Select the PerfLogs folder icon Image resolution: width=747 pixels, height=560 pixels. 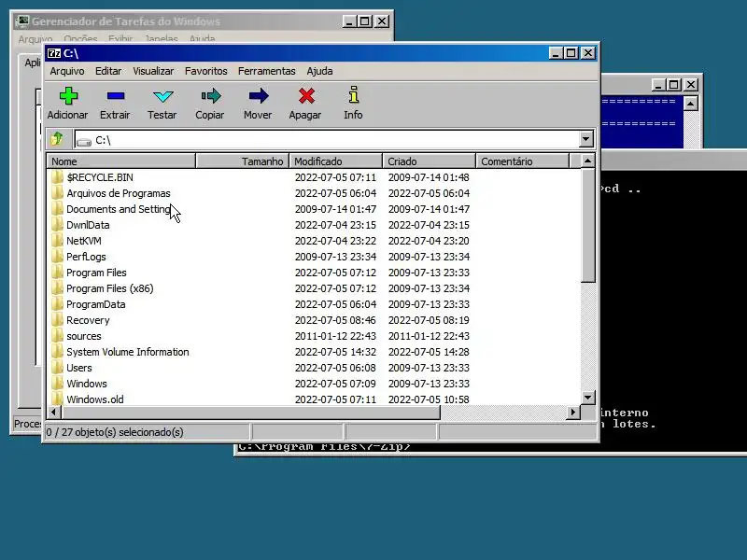click(57, 257)
